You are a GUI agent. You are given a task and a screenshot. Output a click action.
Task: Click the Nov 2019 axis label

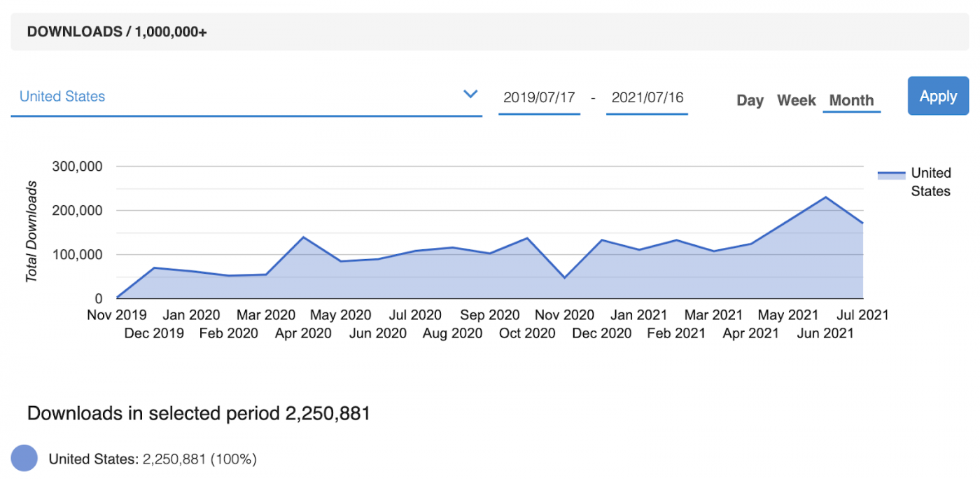[117, 315]
